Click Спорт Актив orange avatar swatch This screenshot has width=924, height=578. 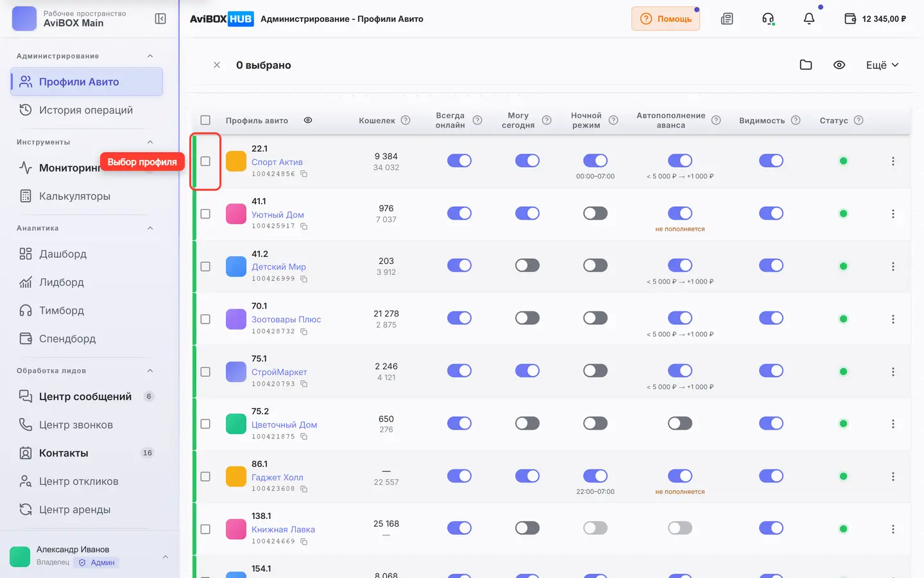point(236,161)
